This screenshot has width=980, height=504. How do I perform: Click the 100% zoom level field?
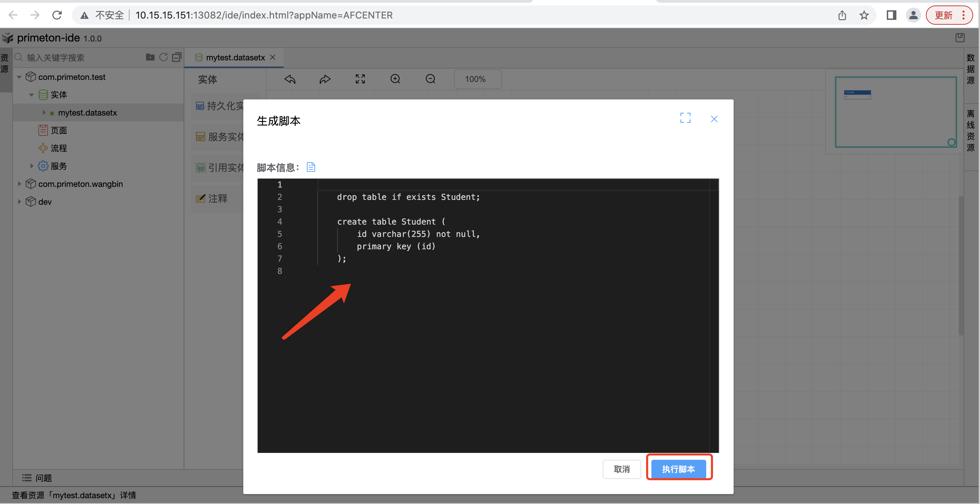point(477,79)
